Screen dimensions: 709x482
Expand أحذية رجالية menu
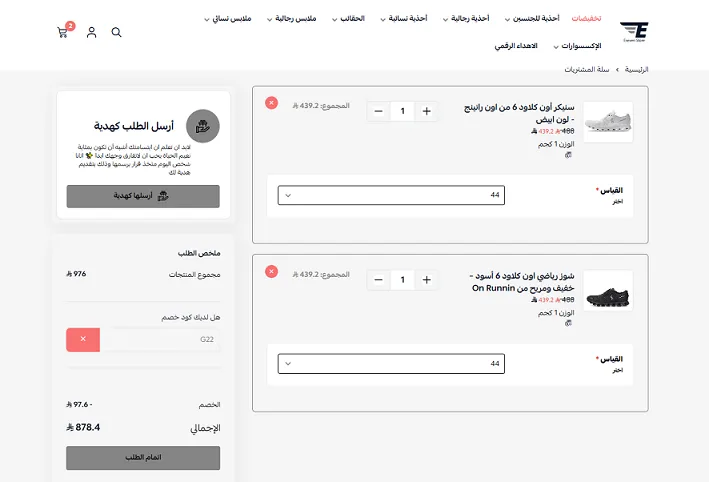tap(466, 19)
